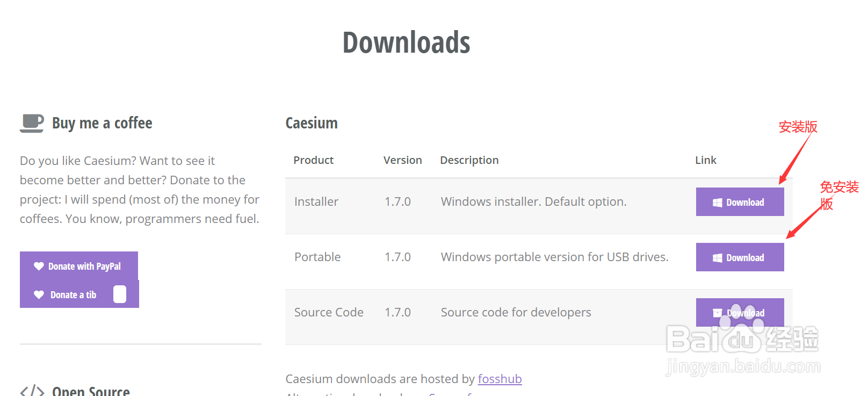Click the Windows logo on the Portable download button

(717, 258)
